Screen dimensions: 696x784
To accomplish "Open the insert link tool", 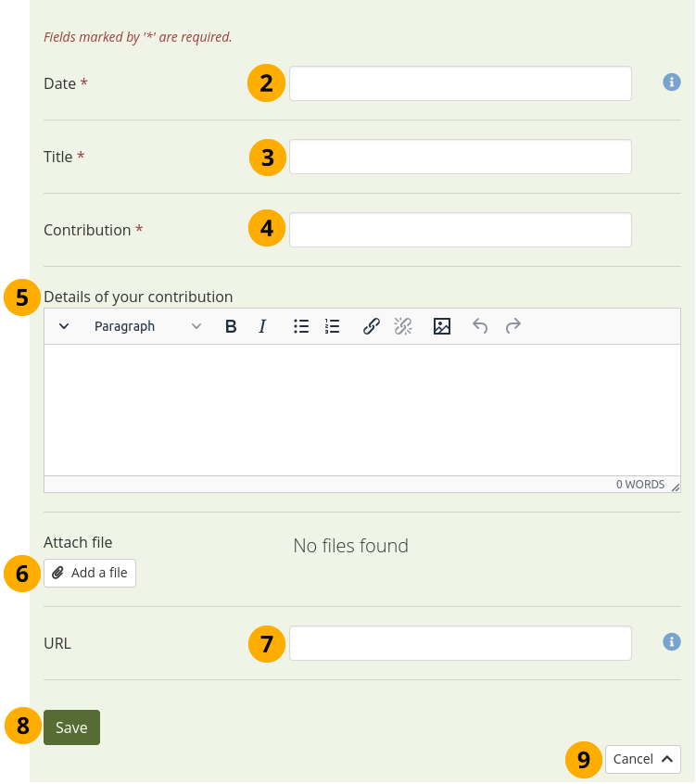I will 372,326.
